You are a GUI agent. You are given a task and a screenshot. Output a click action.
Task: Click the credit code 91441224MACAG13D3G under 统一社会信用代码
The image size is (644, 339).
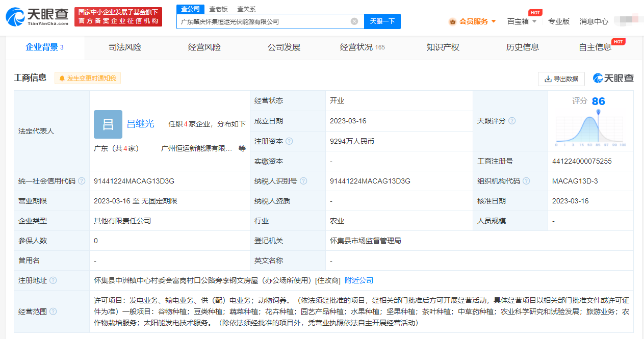(x=134, y=181)
